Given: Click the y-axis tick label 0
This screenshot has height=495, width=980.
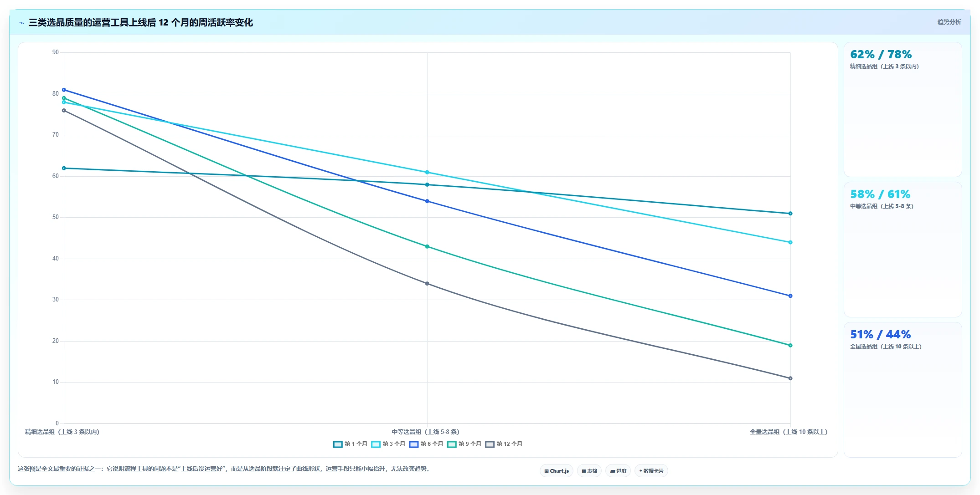Looking at the screenshot, I should [x=57, y=424].
